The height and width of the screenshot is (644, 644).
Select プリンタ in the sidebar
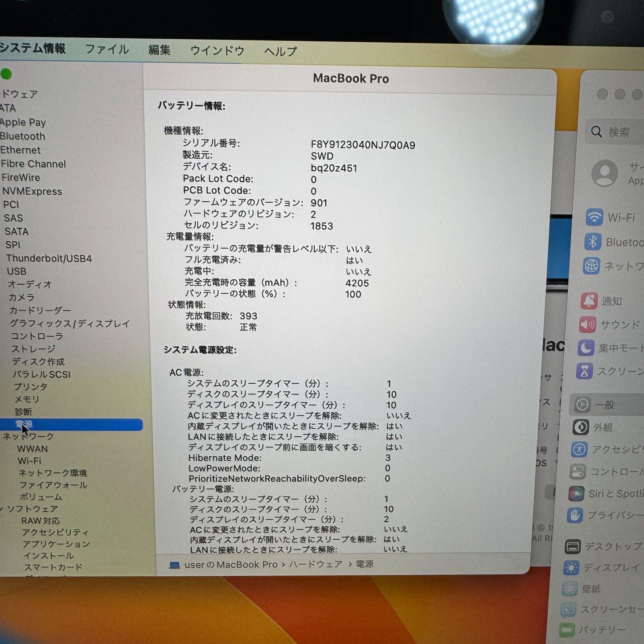point(30,386)
